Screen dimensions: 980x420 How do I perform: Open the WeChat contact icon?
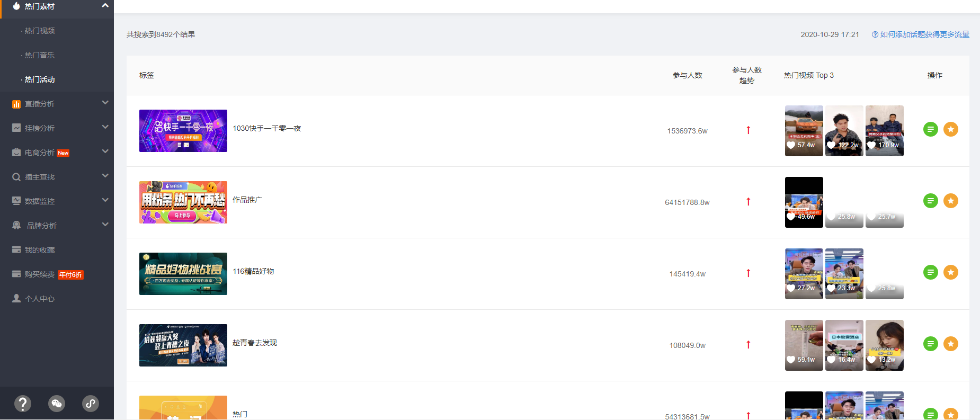click(x=57, y=404)
